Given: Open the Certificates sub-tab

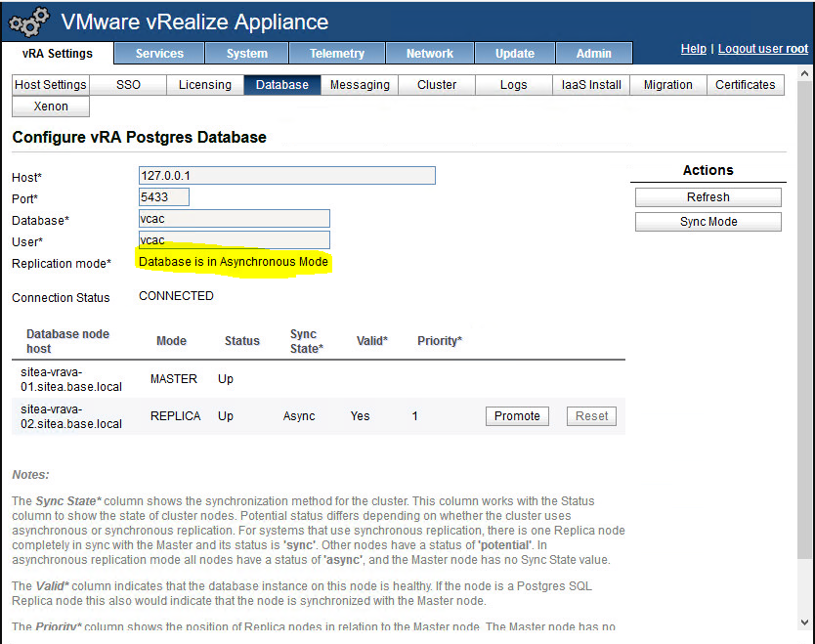Looking at the screenshot, I should pyautogui.click(x=745, y=85).
